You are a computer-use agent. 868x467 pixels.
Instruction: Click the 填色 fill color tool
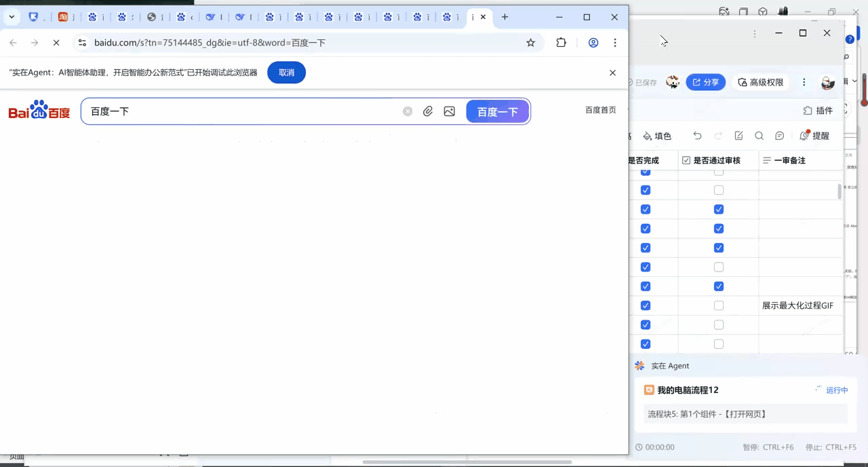[x=657, y=136]
